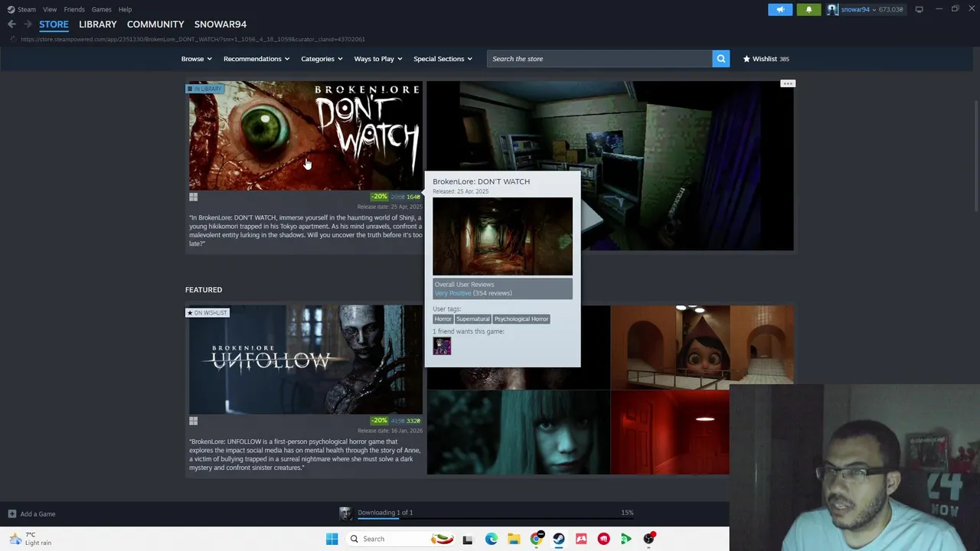Click the store URL in address bar
Screen dimensions: 980x551
point(193,39)
